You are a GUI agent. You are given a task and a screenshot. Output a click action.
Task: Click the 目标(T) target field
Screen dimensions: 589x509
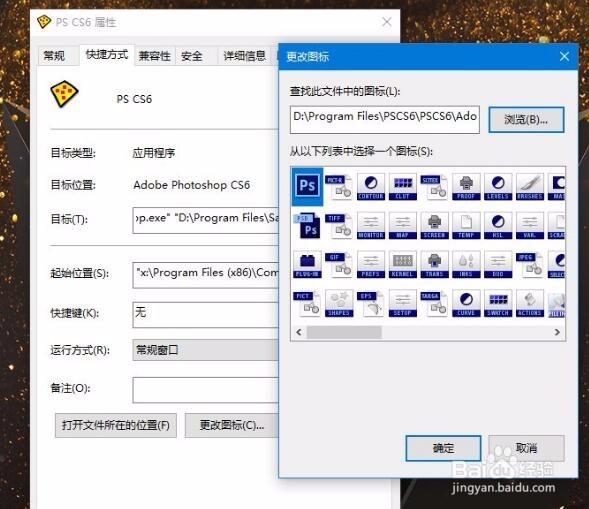tap(206, 220)
